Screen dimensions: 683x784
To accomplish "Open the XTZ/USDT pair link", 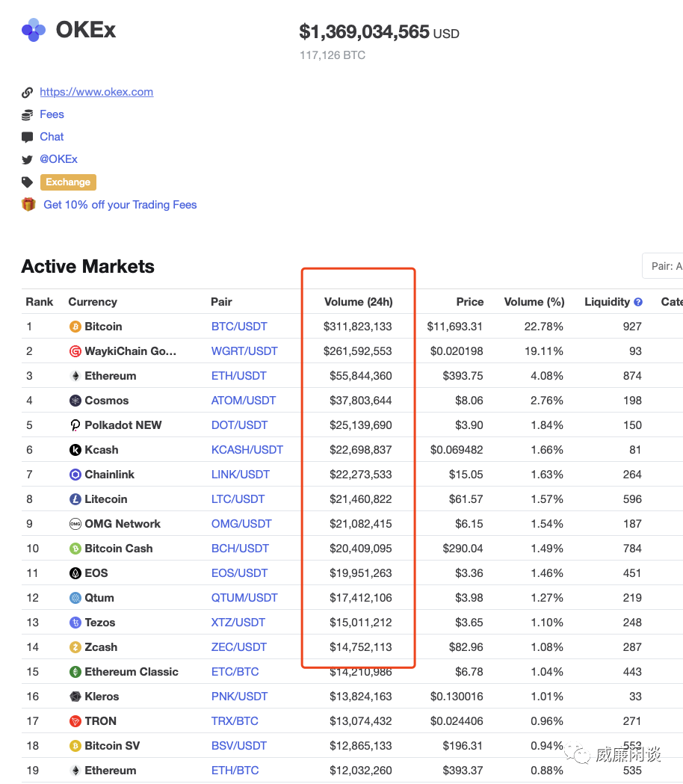I will tap(238, 623).
